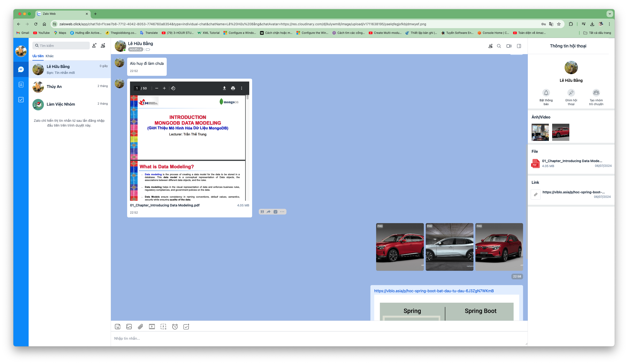Image resolution: width=628 pixels, height=364 pixels.
Task: Click add member icon in chat header
Action: (x=490, y=46)
